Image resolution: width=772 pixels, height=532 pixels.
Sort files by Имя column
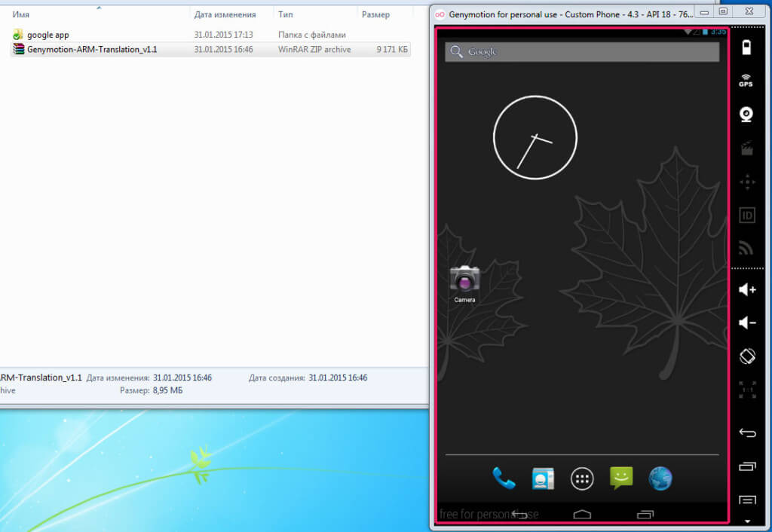pyautogui.click(x=20, y=14)
